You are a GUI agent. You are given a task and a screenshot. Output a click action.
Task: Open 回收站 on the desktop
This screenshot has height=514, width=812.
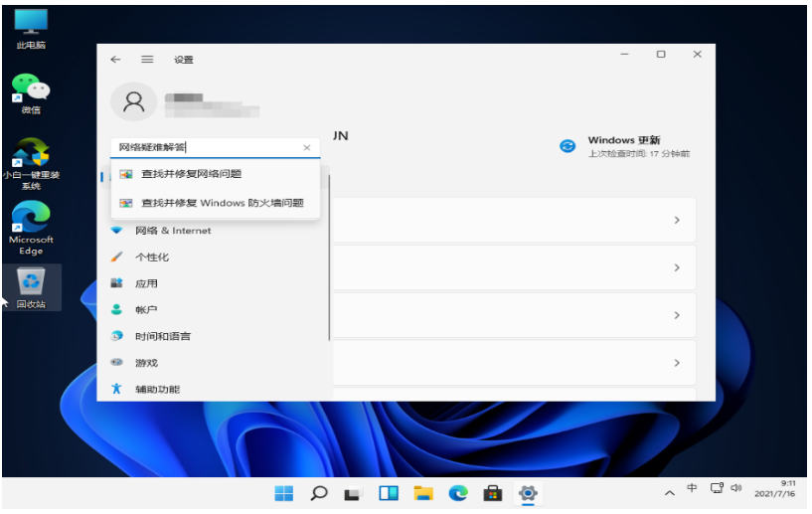tap(30, 286)
